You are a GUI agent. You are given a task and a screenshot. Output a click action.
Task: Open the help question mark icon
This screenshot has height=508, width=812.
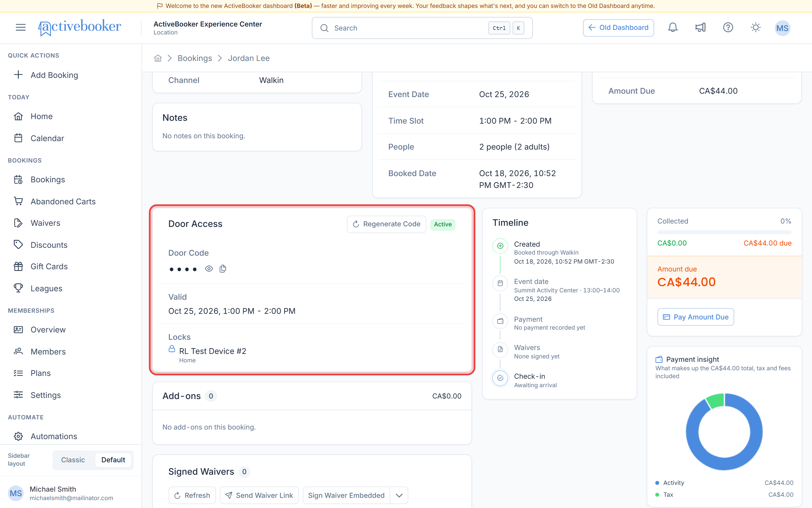click(728, 28)
